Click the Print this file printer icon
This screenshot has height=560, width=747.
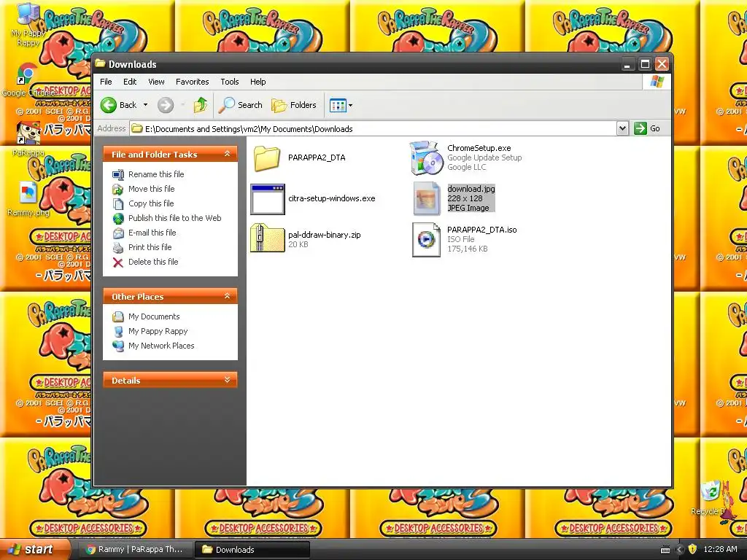118,248
